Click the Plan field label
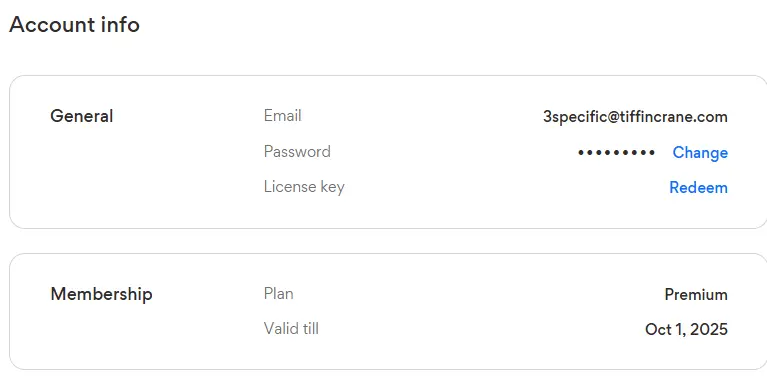 pos(278,294)
